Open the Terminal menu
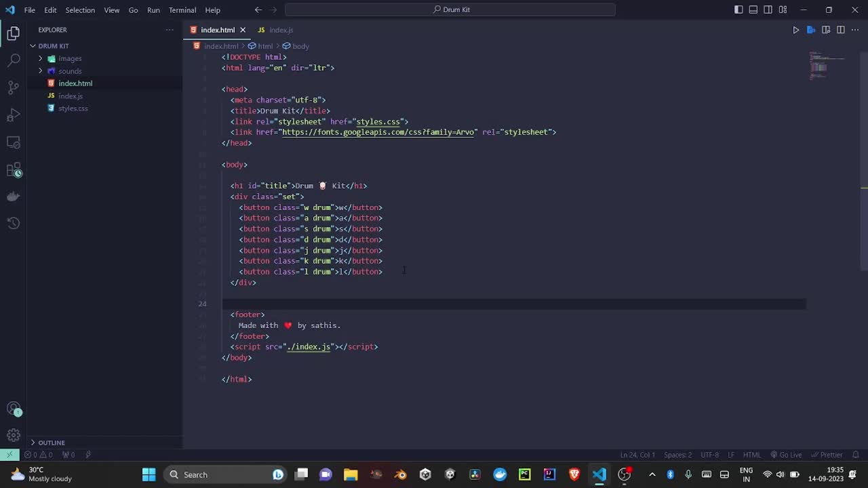The image size is (868, 488). 182,10
